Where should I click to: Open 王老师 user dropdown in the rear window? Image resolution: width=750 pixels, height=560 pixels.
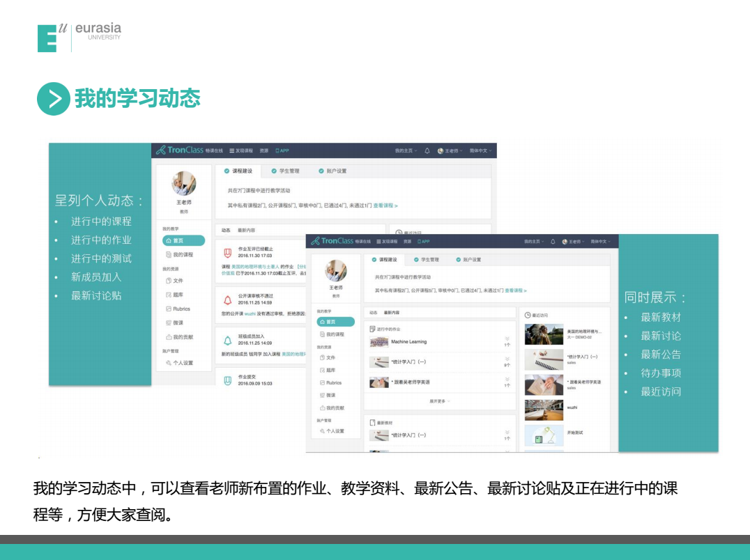coord(450,150)
